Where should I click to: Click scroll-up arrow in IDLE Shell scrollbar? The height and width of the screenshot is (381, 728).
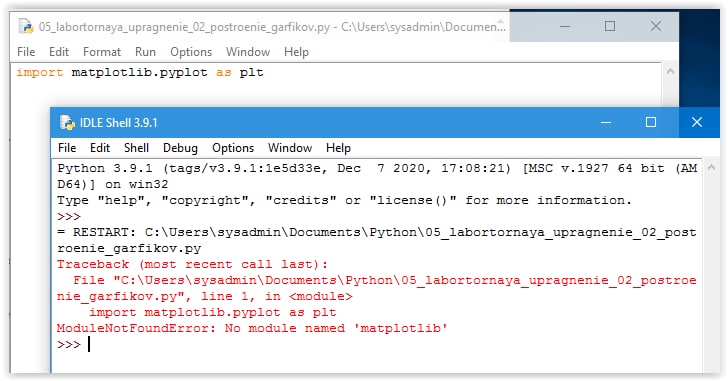point(711,168)
